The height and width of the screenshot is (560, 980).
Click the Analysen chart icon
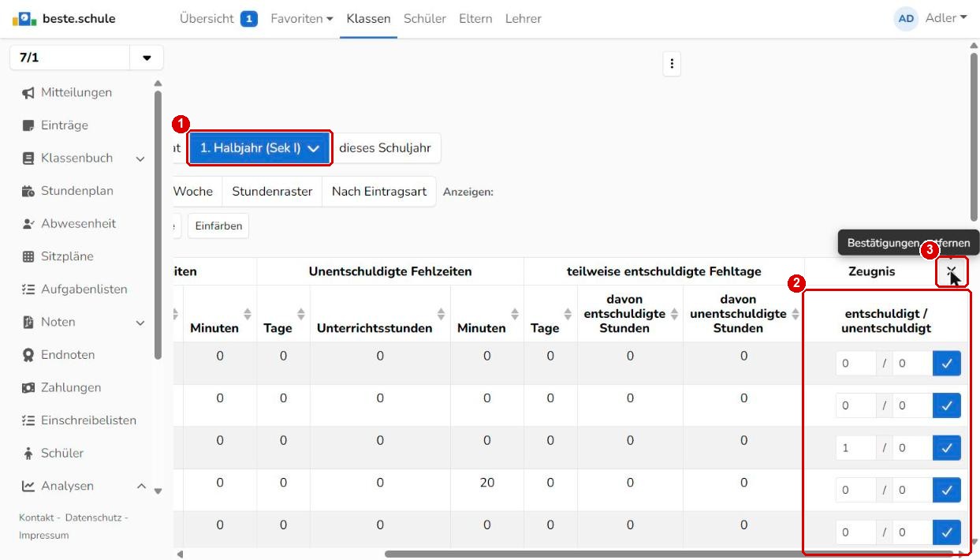28,486
